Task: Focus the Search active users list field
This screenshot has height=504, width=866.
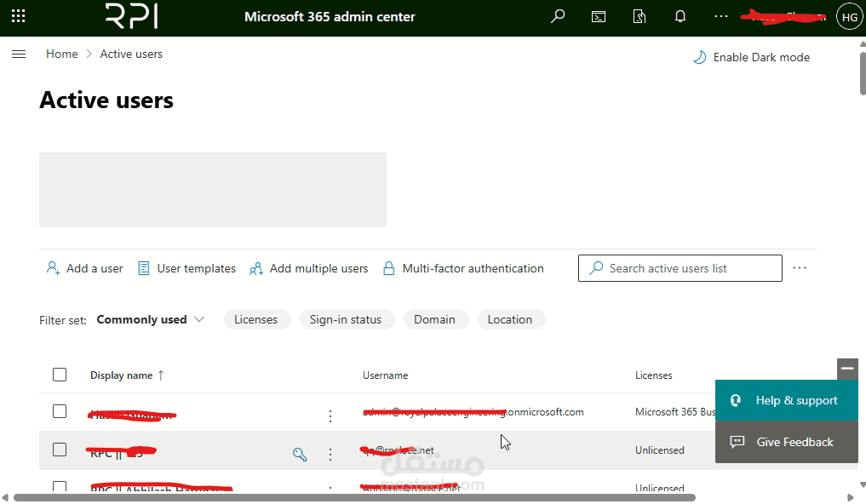Action: pyautogui.click(x=680, y=268)
